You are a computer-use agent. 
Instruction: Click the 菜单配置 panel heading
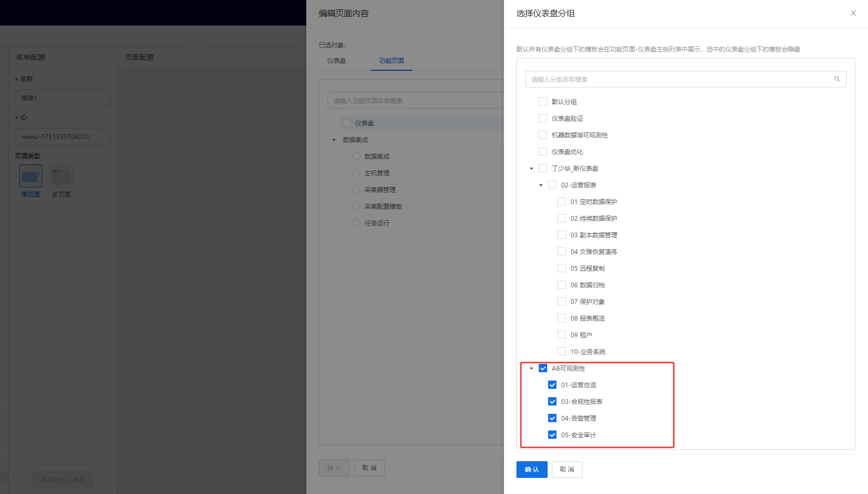click(x=31, y=57)
